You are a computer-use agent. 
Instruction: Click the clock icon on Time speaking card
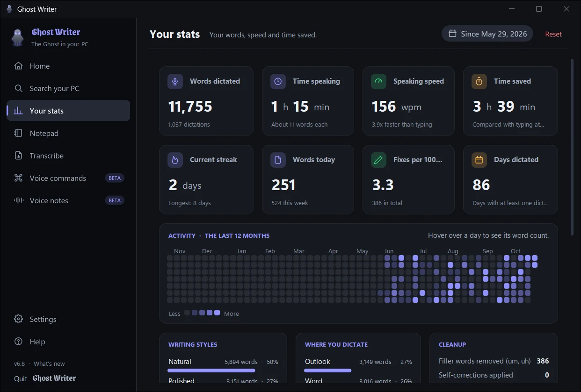278,81
